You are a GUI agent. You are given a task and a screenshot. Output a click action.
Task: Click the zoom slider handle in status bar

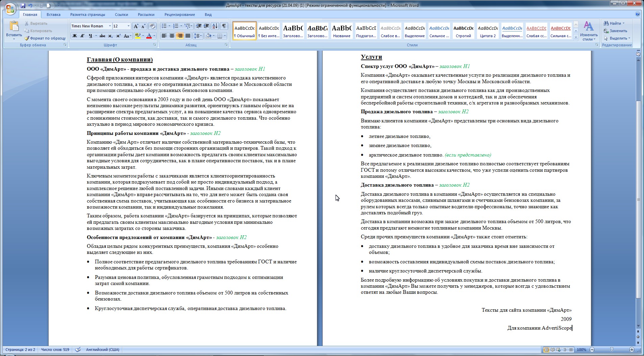pos(612,350)
